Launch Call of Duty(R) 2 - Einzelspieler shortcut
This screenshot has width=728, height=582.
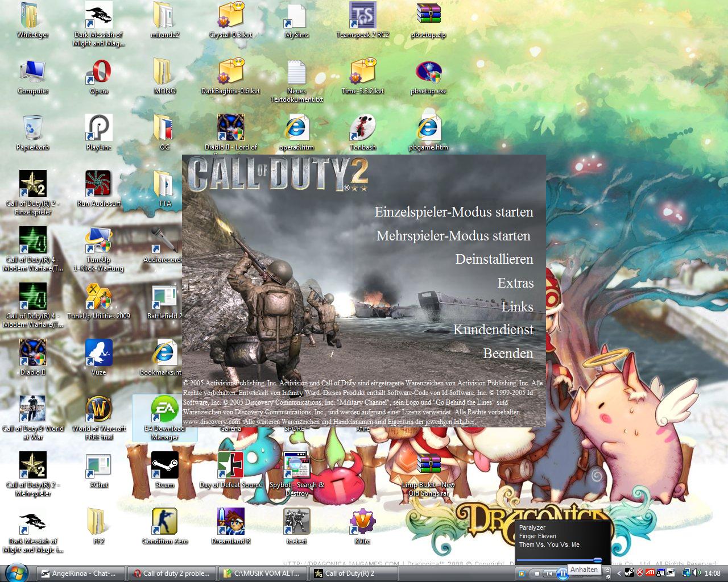click(x=32, y=193)
